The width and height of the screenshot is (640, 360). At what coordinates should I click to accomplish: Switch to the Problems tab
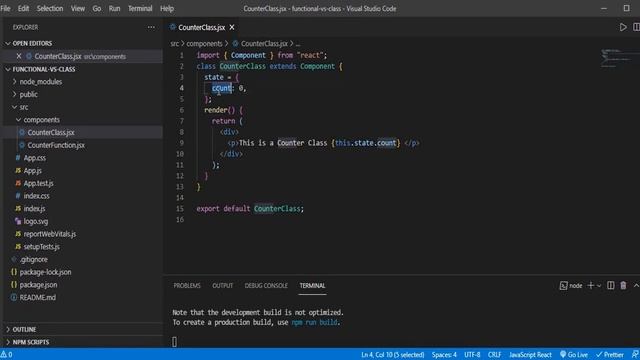point(187,286)
